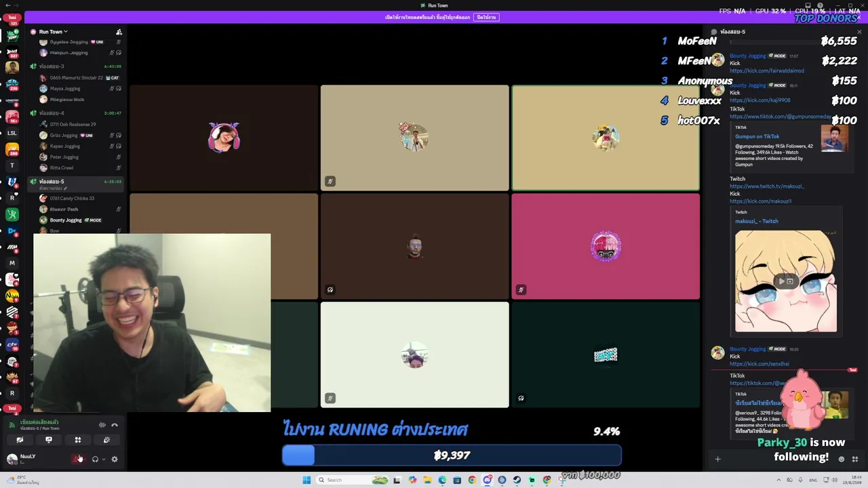Image resolution: width=868 pixels, height=488 pixels.
Task: Select the green-outlined speaking video tile
Action: 606,138
